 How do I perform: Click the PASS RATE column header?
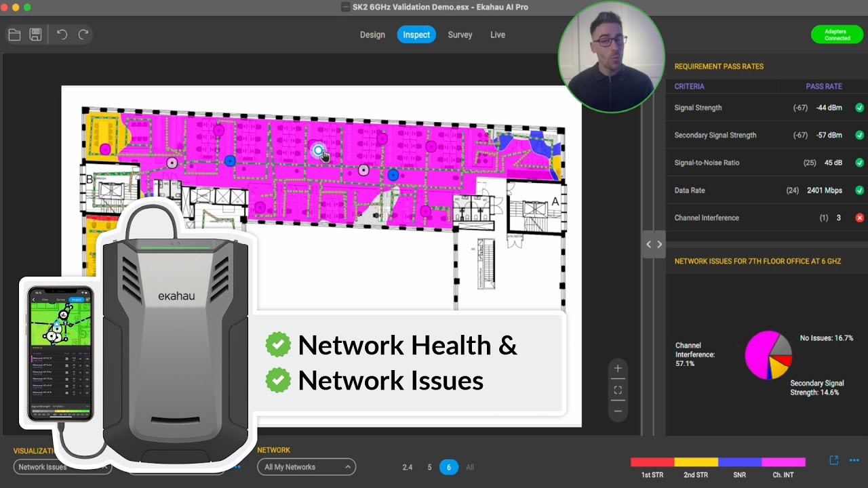(x=824, y=86)
